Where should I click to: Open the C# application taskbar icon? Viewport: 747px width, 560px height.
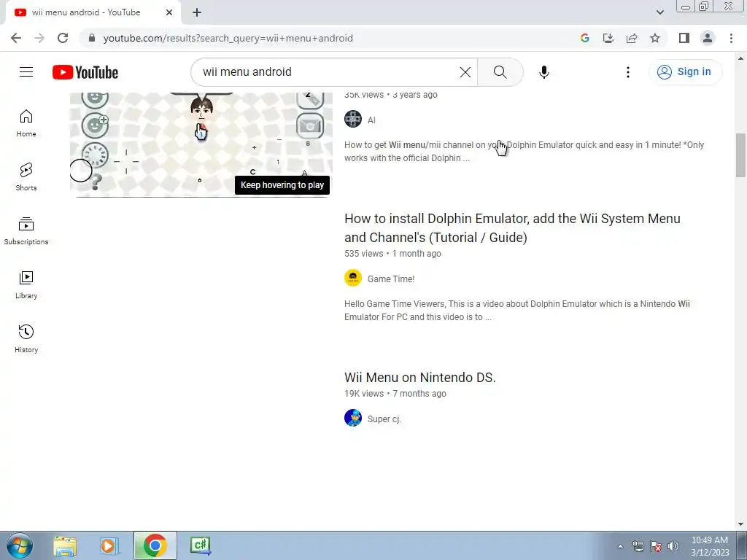[x=200, y=545]
